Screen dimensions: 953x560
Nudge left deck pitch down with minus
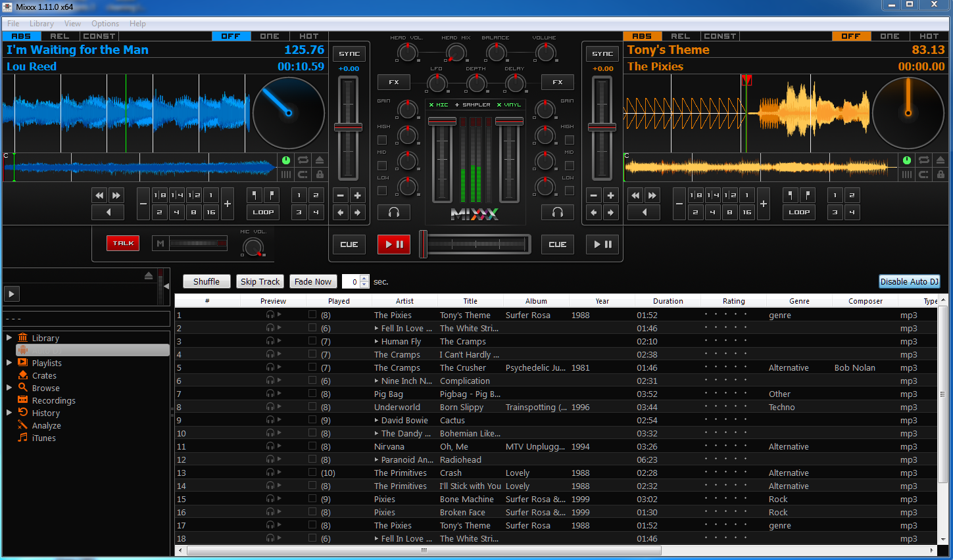pos(340,195)
